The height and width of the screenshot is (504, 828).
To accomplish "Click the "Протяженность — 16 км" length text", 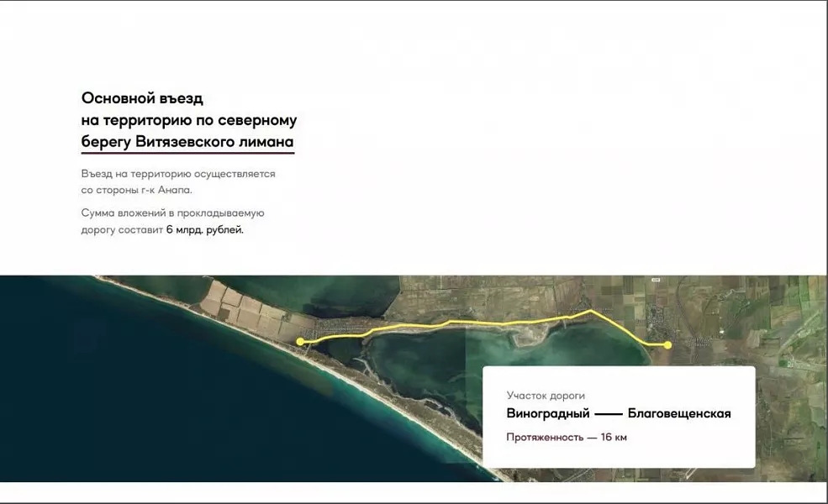I will coord(567,437).
